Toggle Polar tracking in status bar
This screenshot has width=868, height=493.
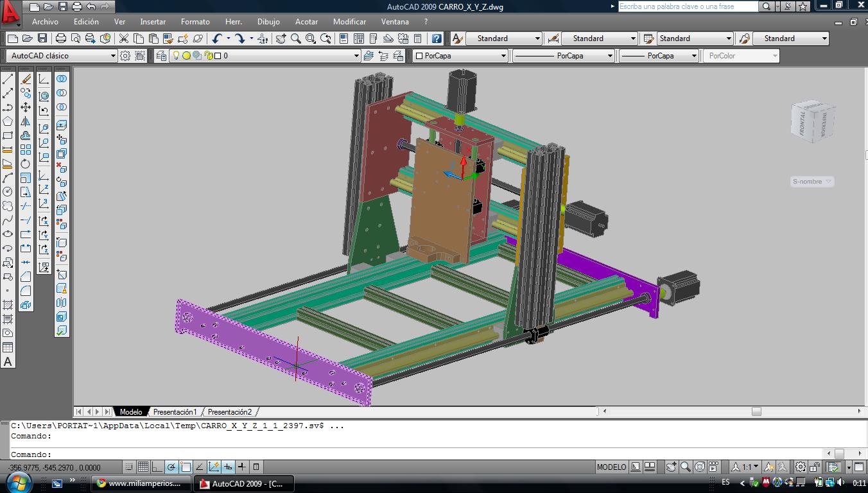pyautogui.click(x=171, y=467)
